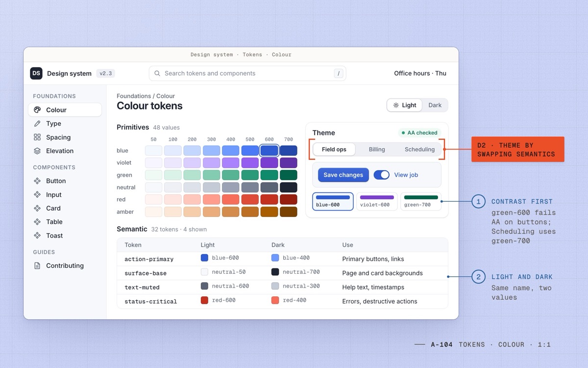Select the blue-600 theme colour card
The image size is (588, 368).
pos(333,201)
